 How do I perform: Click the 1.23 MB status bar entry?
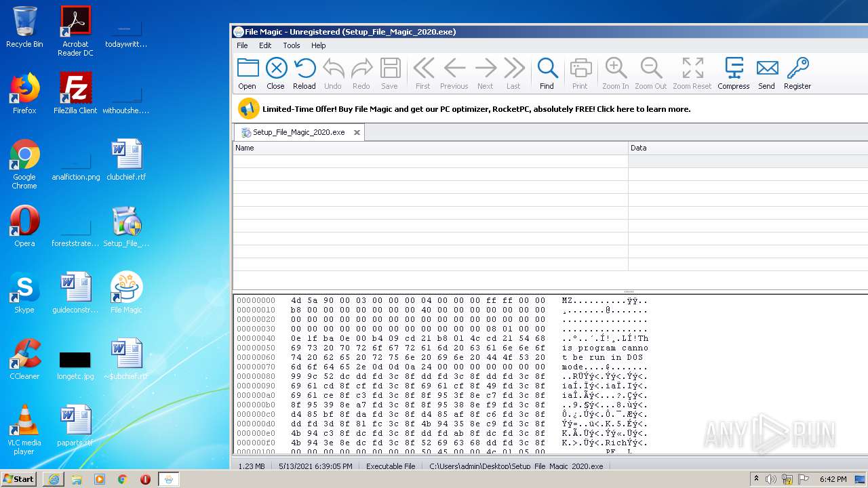(252, 466)
